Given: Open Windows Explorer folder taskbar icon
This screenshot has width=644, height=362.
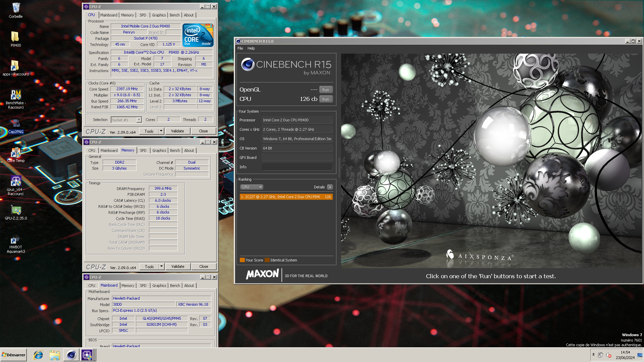Looking at the screenshot, I should [x=54, y=355].
